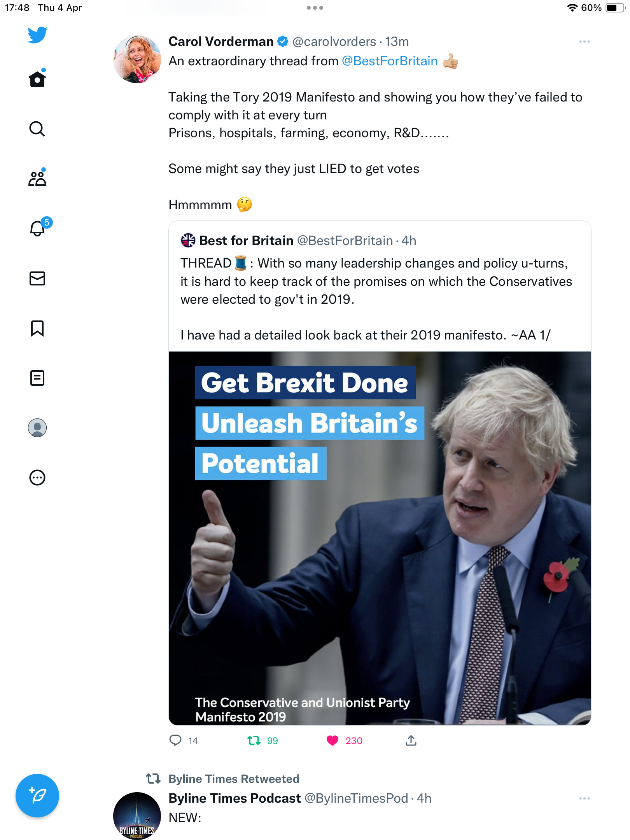Open Profile avatar icon in sidebar

pyautogui.click(x=37, y=428)
